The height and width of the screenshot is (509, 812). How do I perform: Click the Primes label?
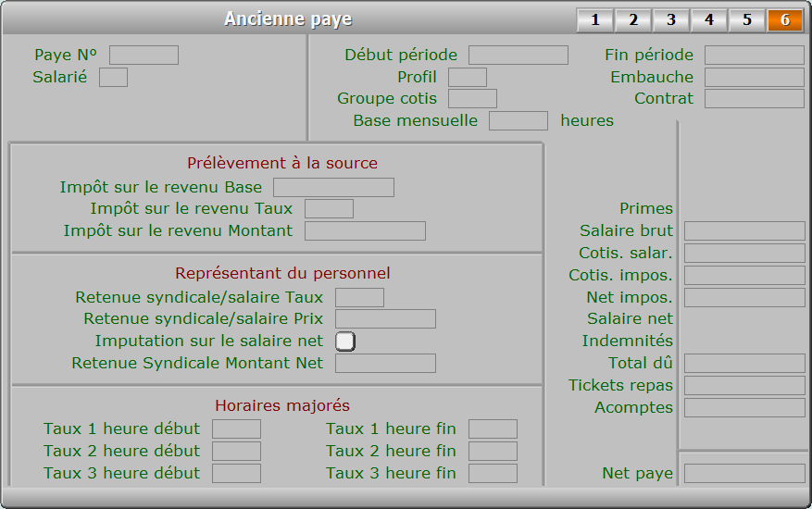pyautogui.click(x=646, y=208)
